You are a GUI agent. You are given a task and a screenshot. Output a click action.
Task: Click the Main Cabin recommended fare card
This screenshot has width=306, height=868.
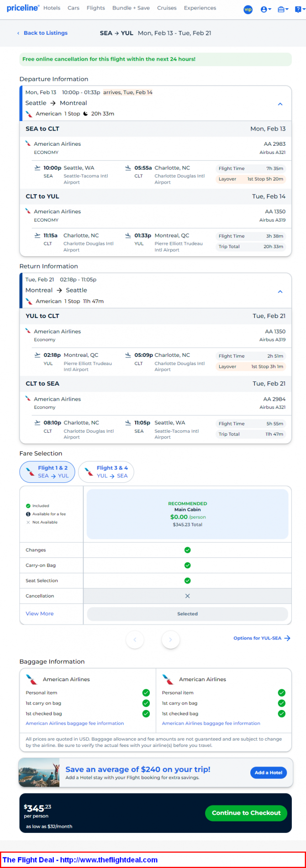point(188,514)
